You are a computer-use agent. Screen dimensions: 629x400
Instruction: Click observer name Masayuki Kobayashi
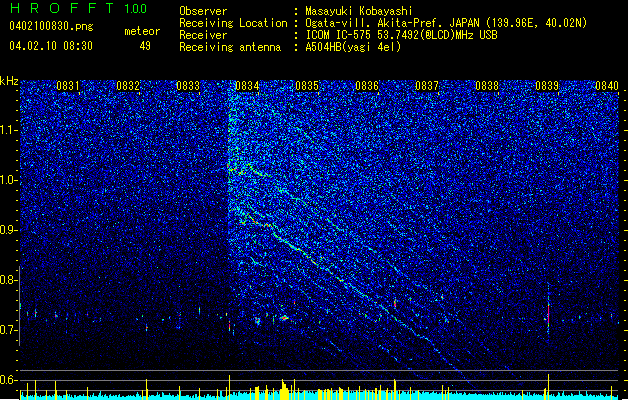pyautogui.click(x=359, y=11)
